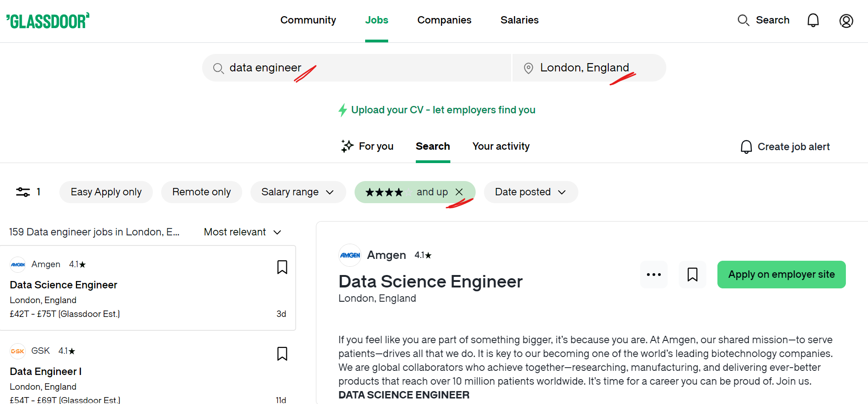Click the London, England location input
Screen dimensions: 868x404
tap(589, 68)
